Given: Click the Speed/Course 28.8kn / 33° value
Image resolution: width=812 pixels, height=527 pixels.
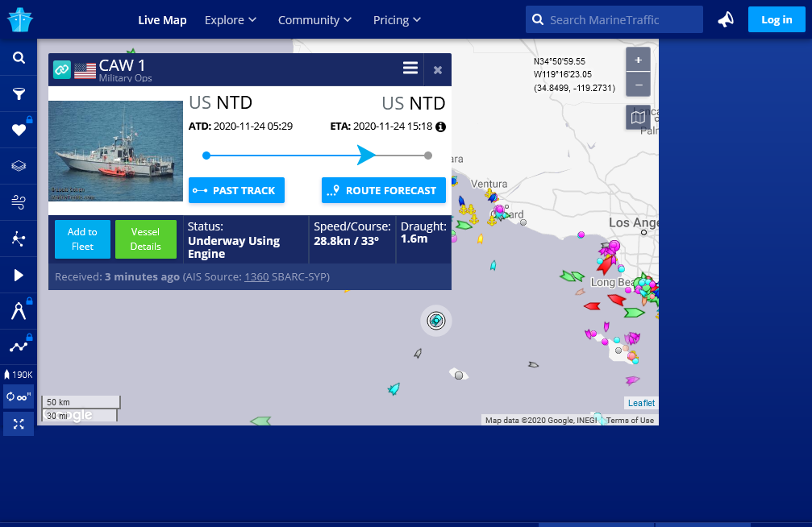Looking at the screenshot, I should (347, 241).
